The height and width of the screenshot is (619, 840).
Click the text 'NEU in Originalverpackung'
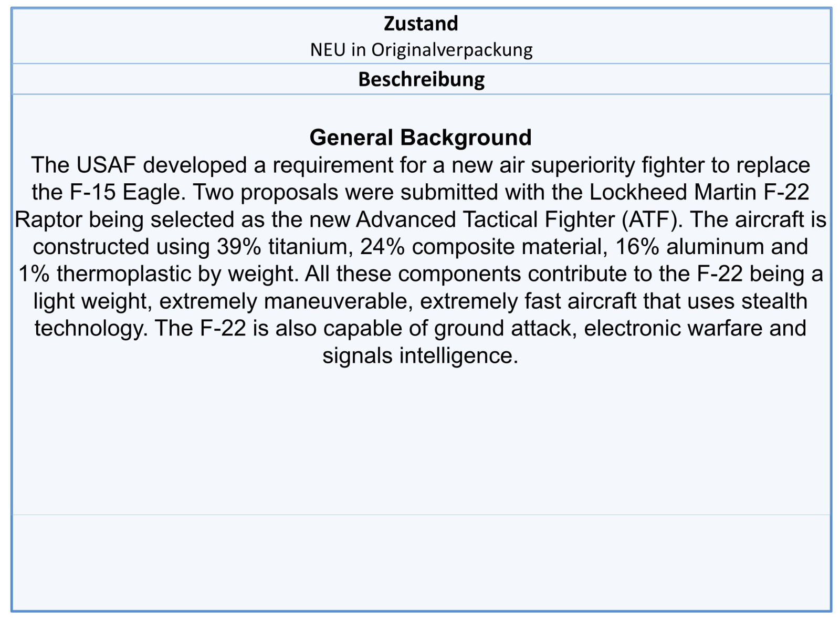[x=421, y=50]
